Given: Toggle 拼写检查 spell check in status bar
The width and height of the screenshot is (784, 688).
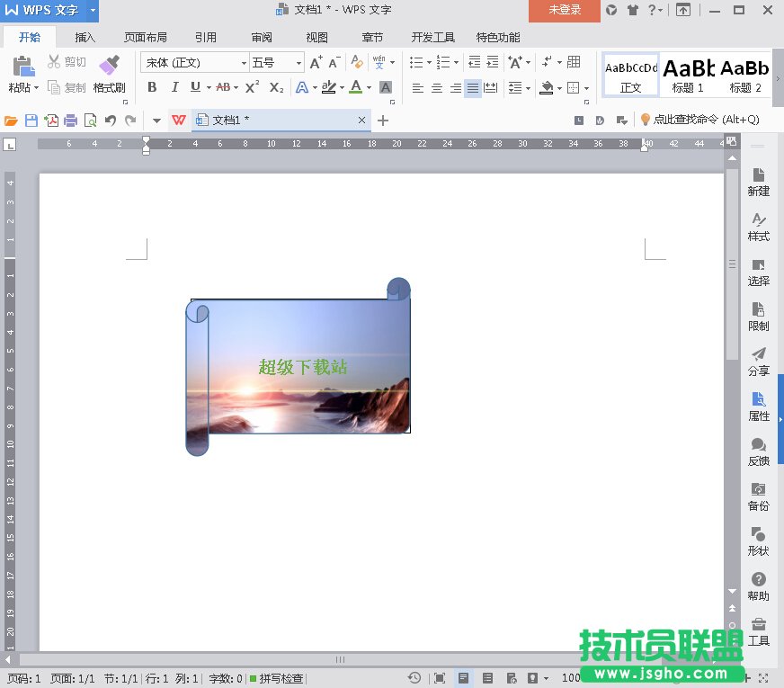Looking at the screenshot, I should point(277,678).
